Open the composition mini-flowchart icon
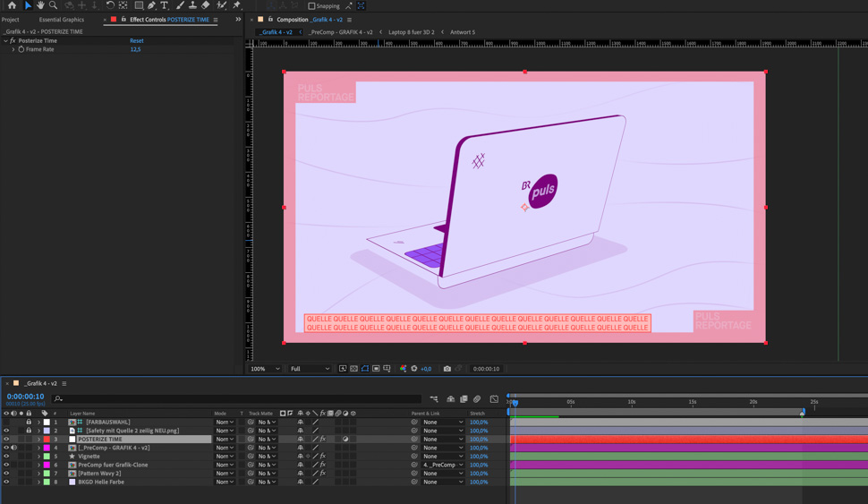 (434, 398)
